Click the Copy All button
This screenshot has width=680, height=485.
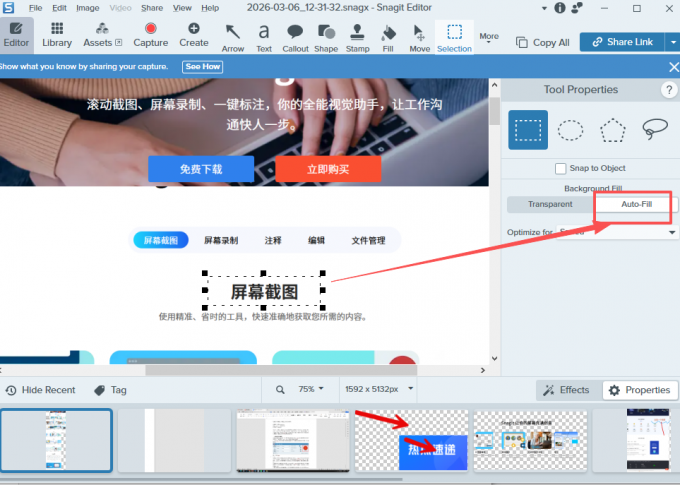543,43
